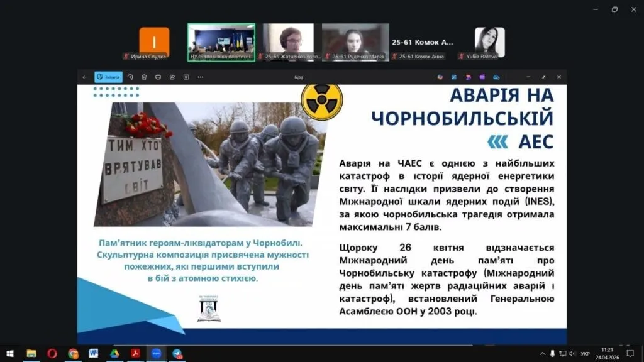Screen dimensions: 644x362
Task: Open File Explorer from taskbar
Action: (x=31, y=353)
